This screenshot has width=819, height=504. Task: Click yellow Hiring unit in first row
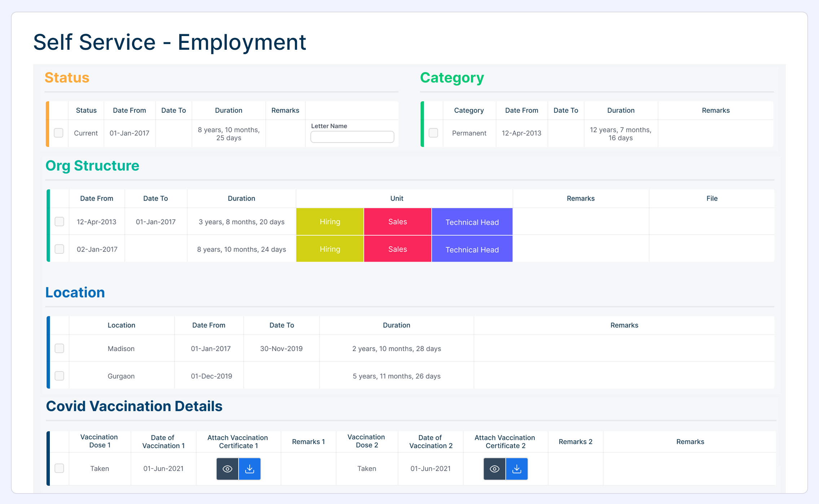[330, 222]
